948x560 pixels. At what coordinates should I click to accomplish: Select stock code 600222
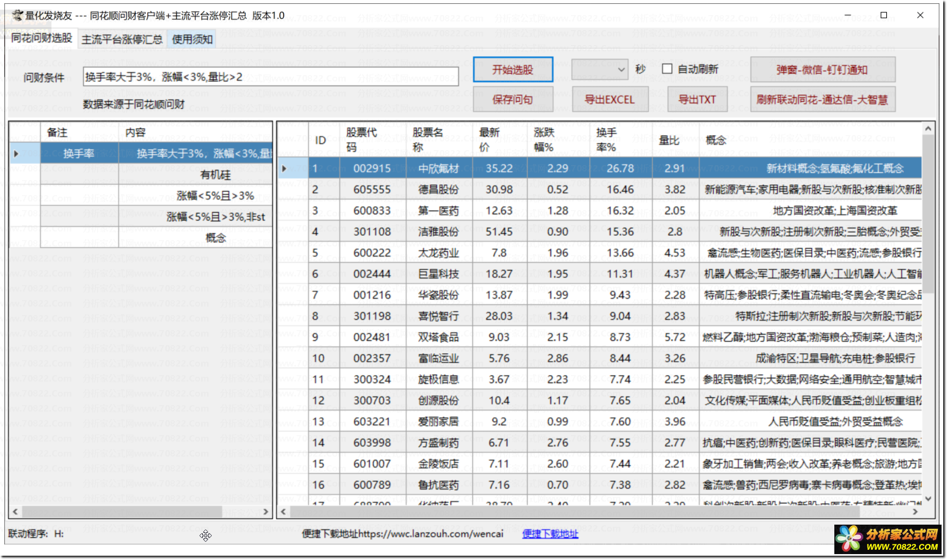372,253
